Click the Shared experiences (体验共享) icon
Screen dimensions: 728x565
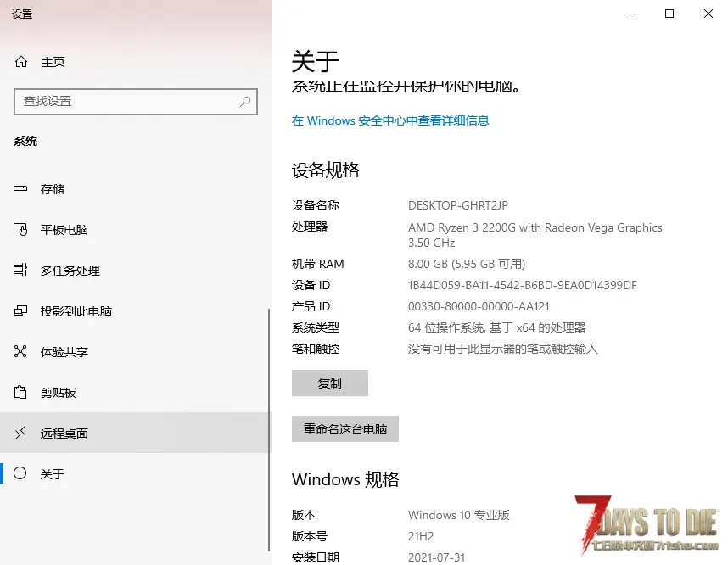click(21, 352)
